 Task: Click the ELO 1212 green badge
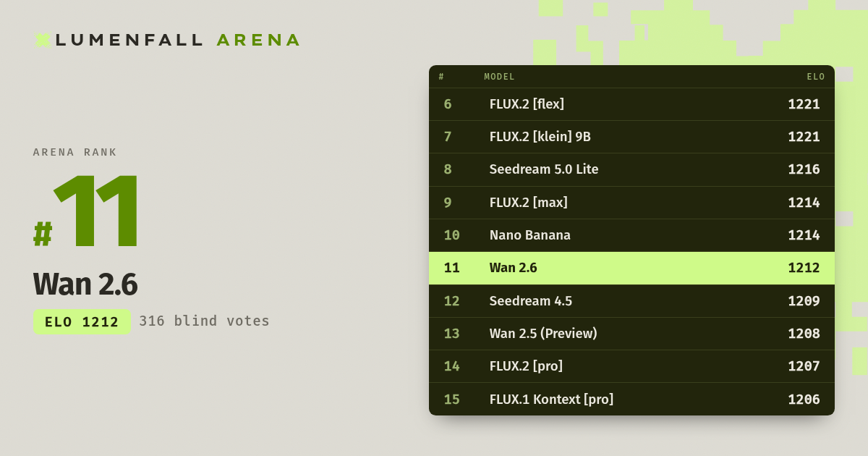pyautogui.click(x=82, y=322)
